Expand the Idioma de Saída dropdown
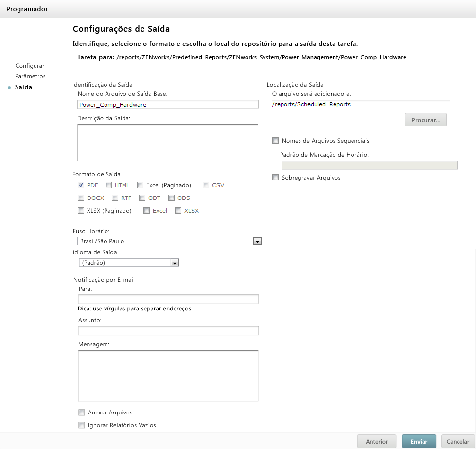This screenshot has height=449, width=476. (x=175, y=263)
